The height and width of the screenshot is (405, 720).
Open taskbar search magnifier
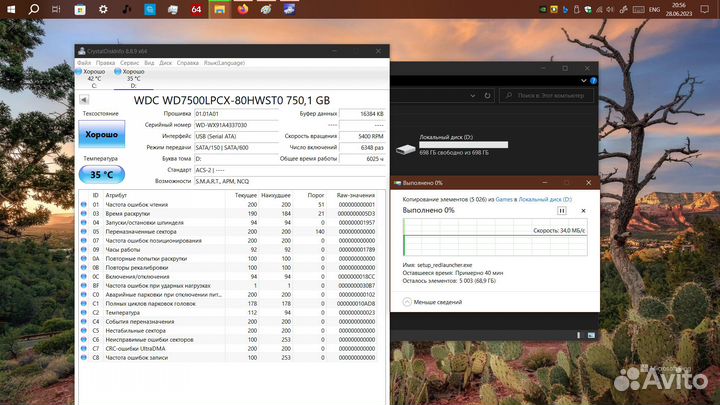tap(34, 9)
